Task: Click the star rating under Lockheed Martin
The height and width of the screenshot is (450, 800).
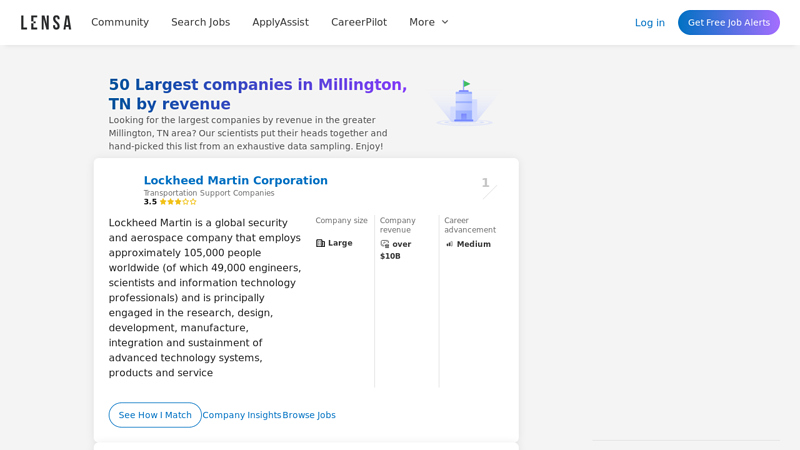Action: tap(178, 202)
